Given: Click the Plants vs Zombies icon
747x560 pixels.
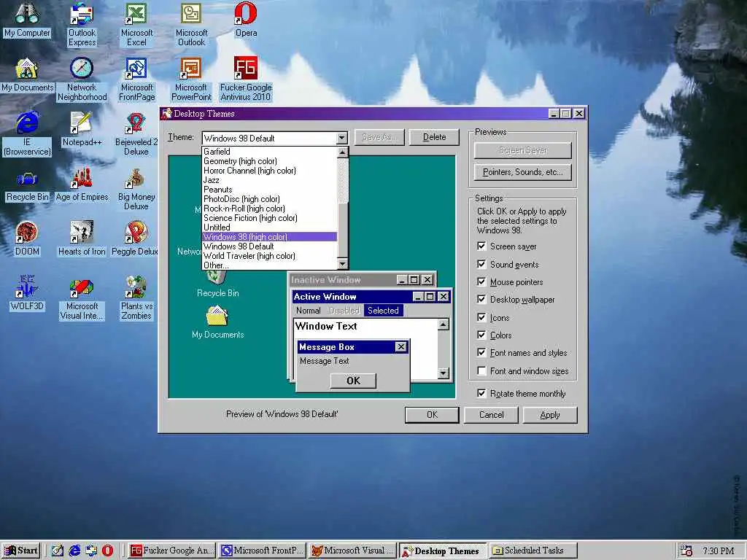Looking at the screenshot, I should [136, 298].
